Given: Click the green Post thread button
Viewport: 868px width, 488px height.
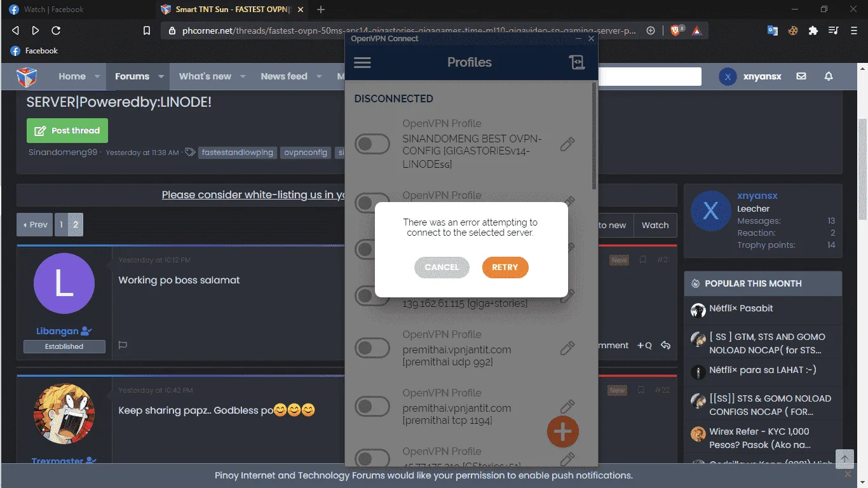Looking at the screenshot, I should click(x=67, y=131).
